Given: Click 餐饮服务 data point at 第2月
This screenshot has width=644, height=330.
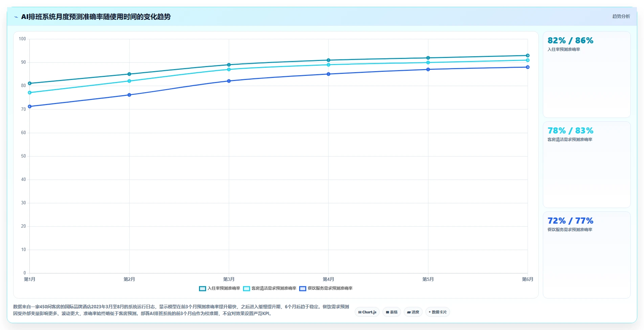Looking at the screenshot, I should click(x=129, y=95).
